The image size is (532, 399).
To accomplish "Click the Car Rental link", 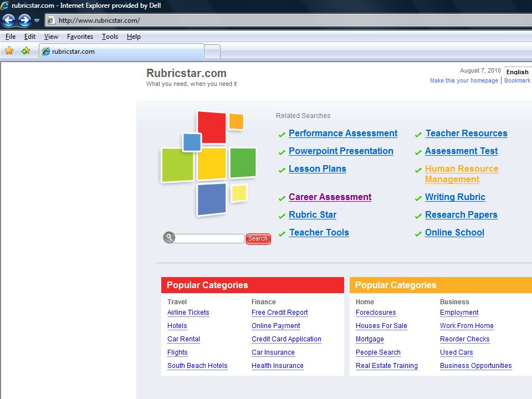I will tap(183, 339).
